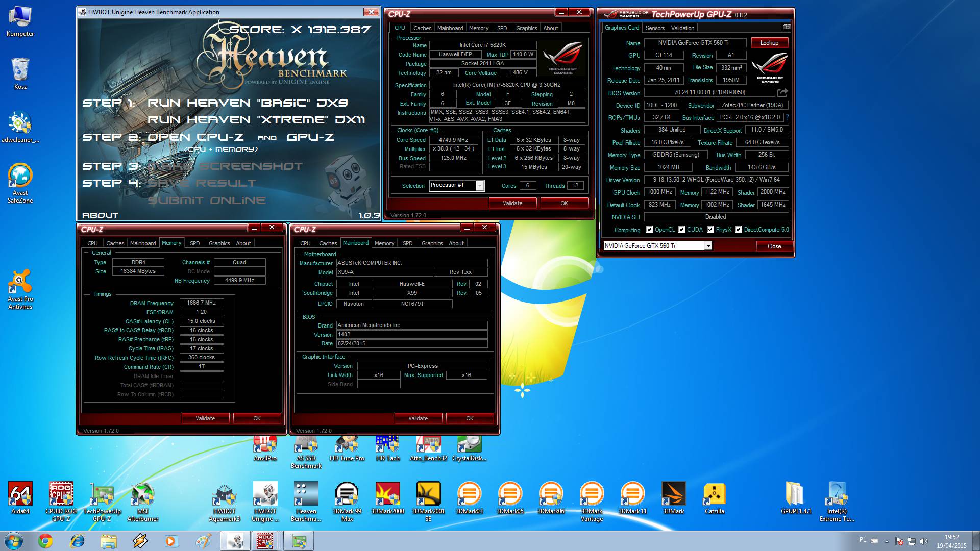Launch TechPowerUp GPU-Z desktop shortcut
This screenshot has width=980, height=551.
point(102,502)
